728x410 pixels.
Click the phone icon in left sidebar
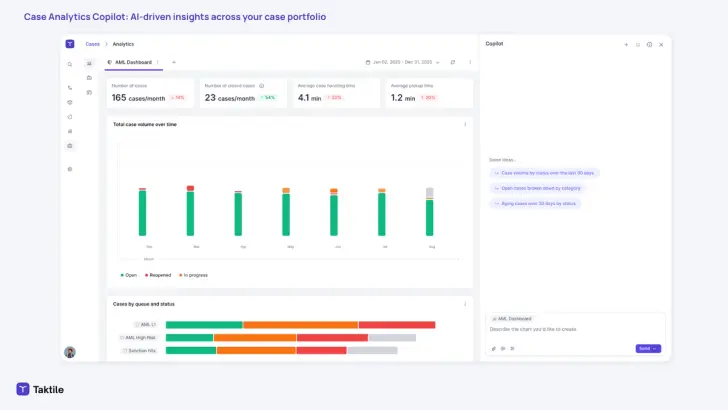tap(70, 88)
